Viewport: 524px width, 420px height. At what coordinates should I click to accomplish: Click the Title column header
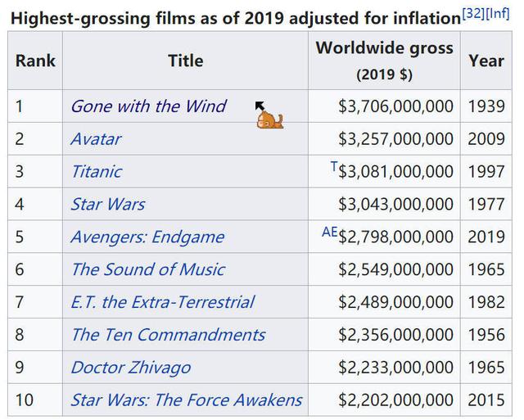coord(185,61)
